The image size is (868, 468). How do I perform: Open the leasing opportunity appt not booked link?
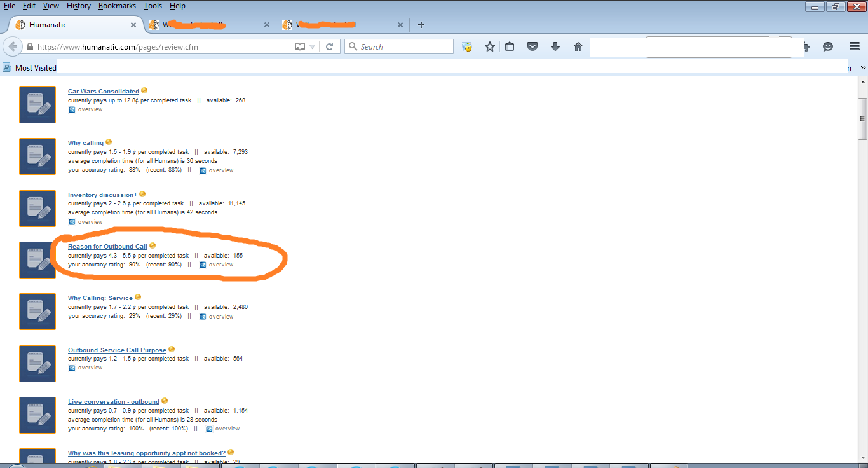click(147, 453)
